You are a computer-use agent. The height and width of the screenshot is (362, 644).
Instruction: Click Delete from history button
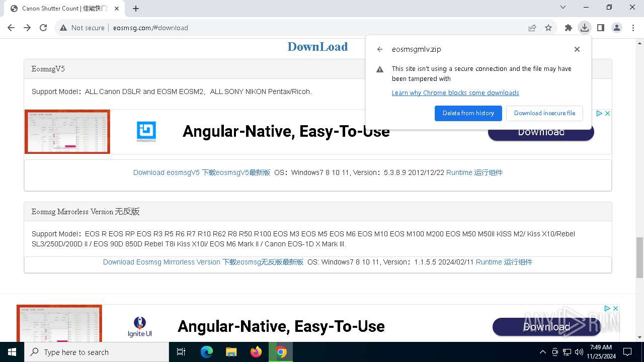(468, 113)
